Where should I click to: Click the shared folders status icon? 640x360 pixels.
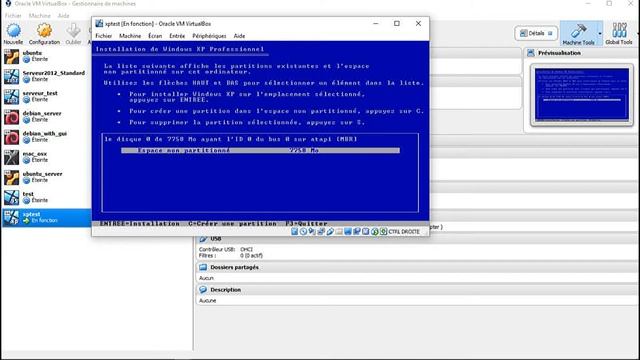point(339,231)
